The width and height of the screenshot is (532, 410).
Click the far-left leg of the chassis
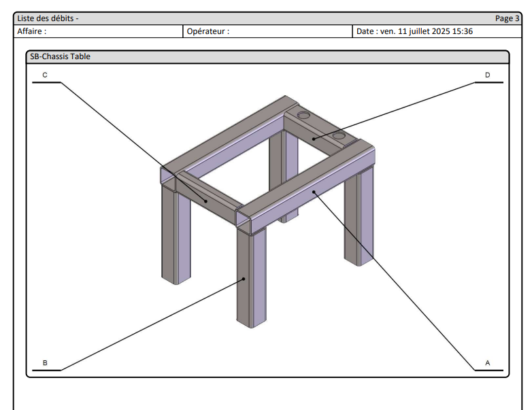pos(171,235)
